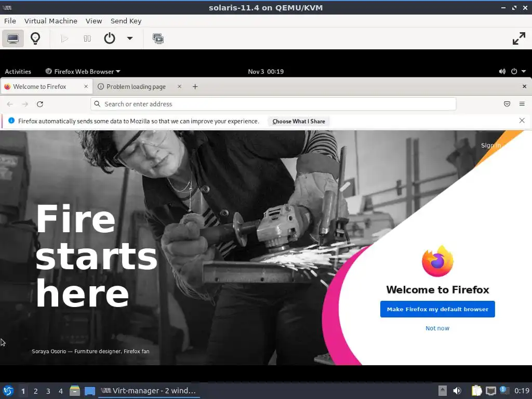The width and height of the screenshot is (532, 399).
Task: Expand the shutdown options dropdown arrow
Action: tap(129, 38)
